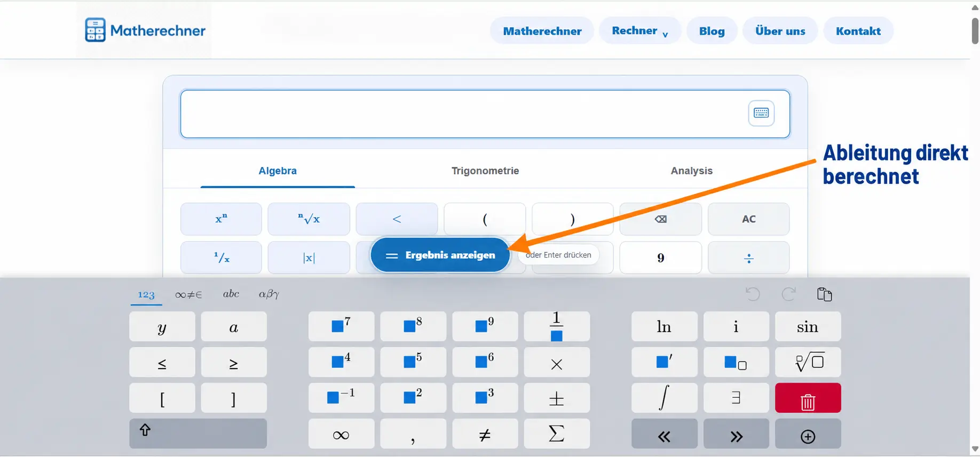Switch to the Algebra tab
Viewport: 980px width, 457px height.
(x=278, y=171)
